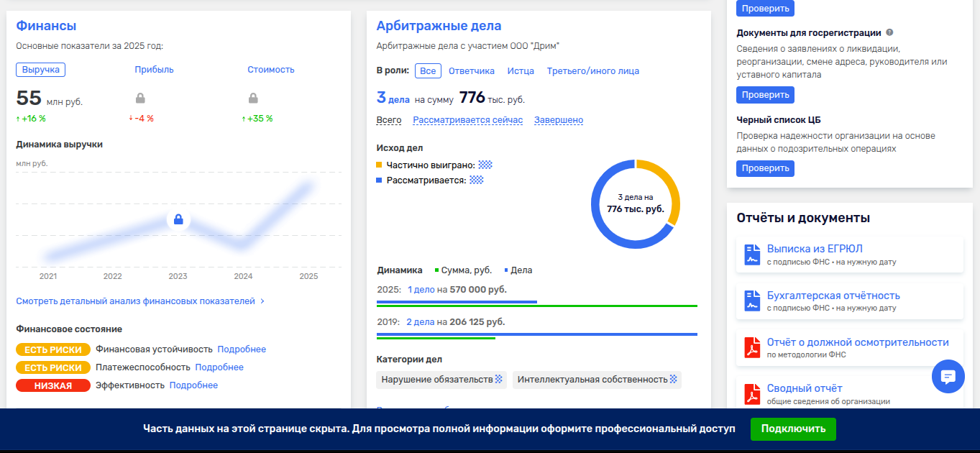Switch to the Стоимость indicator
The height and width of the screenshot is (453, 980).
[x=271, y=70]
